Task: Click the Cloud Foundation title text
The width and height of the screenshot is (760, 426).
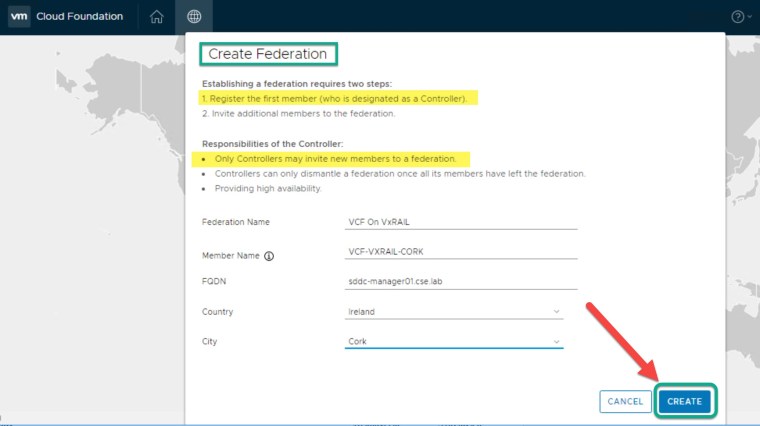Action: point(79,16)
